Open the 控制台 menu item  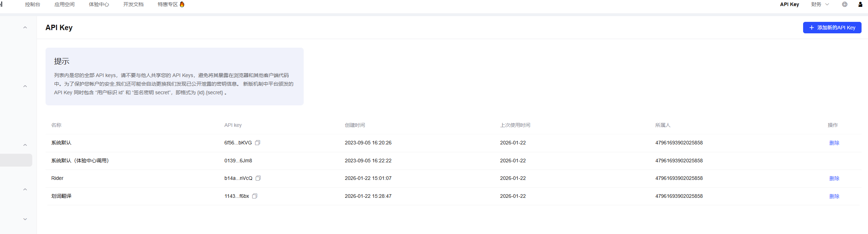coord(33,4)
